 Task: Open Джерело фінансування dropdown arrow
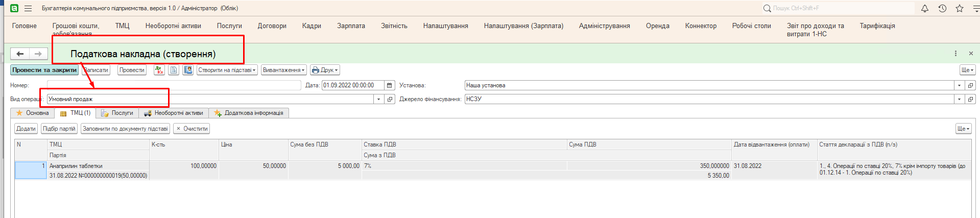coord(960,99)
